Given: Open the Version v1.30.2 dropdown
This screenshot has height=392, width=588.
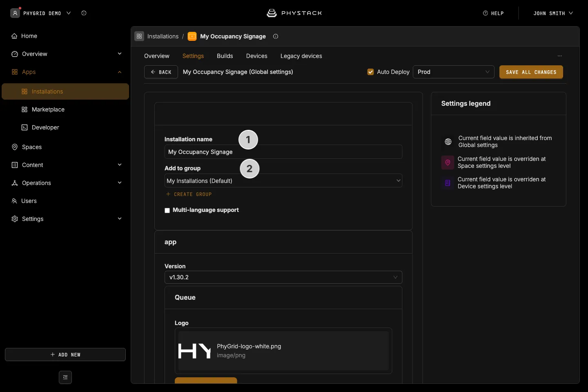Looking at the screenshot, I should (283, 277).
